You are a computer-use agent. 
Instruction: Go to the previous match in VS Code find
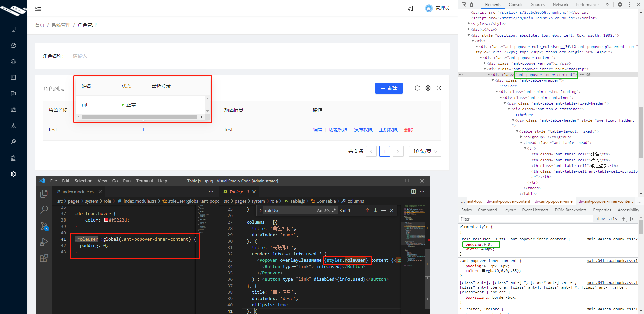[367, 210]
